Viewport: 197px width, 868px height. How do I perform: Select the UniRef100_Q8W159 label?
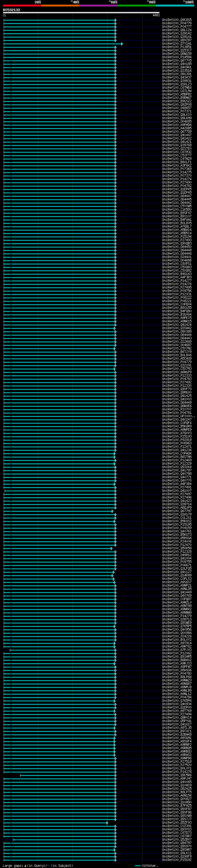click(x=177, y=54)
